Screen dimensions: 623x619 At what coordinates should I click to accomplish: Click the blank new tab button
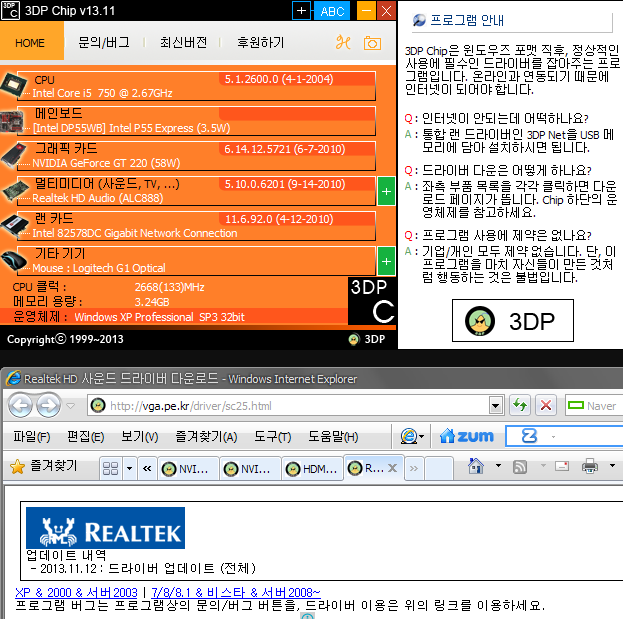[x=439, y=468]
